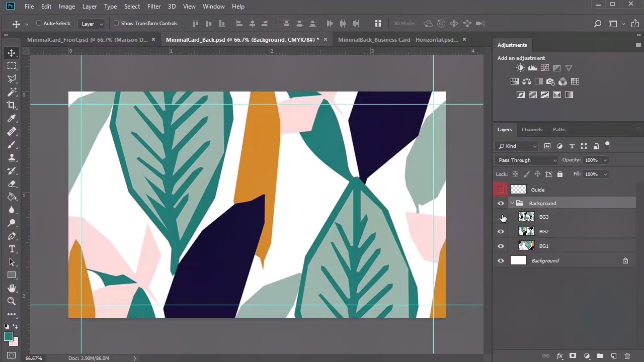Select the Rectangular Marquee tool
This screenshot has height=362, width=644.
[12, 66]
